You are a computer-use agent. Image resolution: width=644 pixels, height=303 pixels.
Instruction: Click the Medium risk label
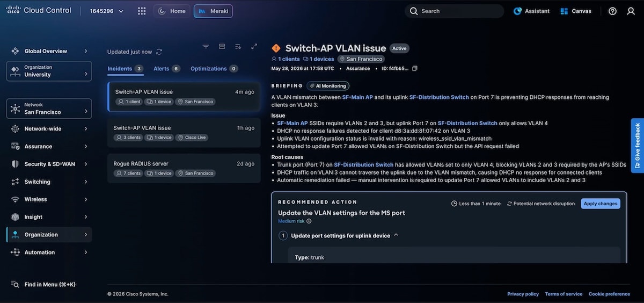pos(291,221)
